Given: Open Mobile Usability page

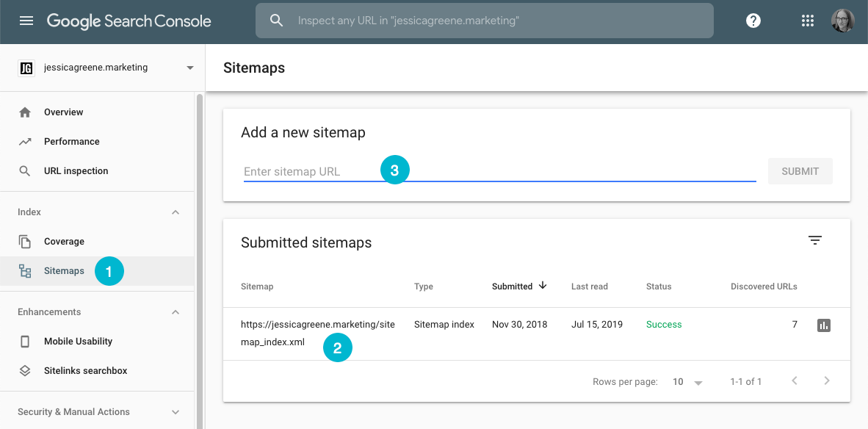Looking at the screenshot, I should pos(78,342).
